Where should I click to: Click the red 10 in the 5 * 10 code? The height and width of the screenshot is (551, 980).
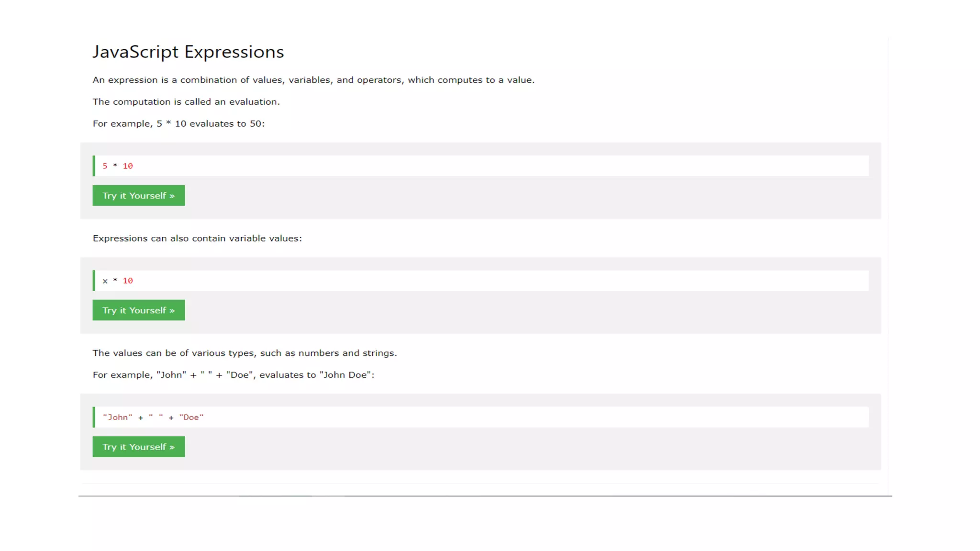(x=128, y=166)
